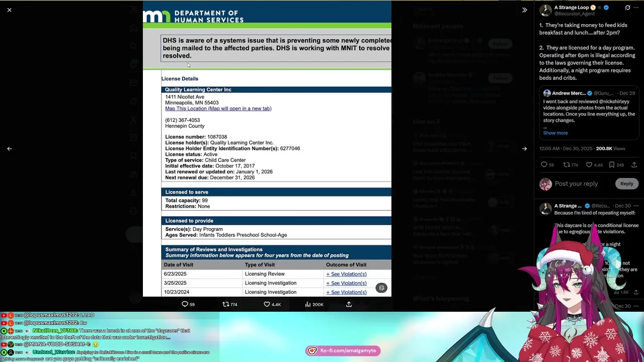Click the Dec 30 date on reply post
This screenshot has width=644, height=362.
(623, 206)
